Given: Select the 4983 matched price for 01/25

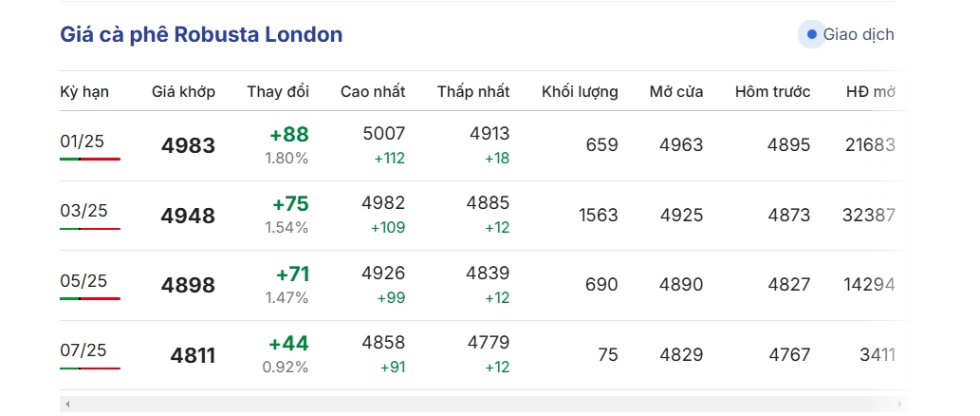Looking at the screenshot, I should 188,145.
